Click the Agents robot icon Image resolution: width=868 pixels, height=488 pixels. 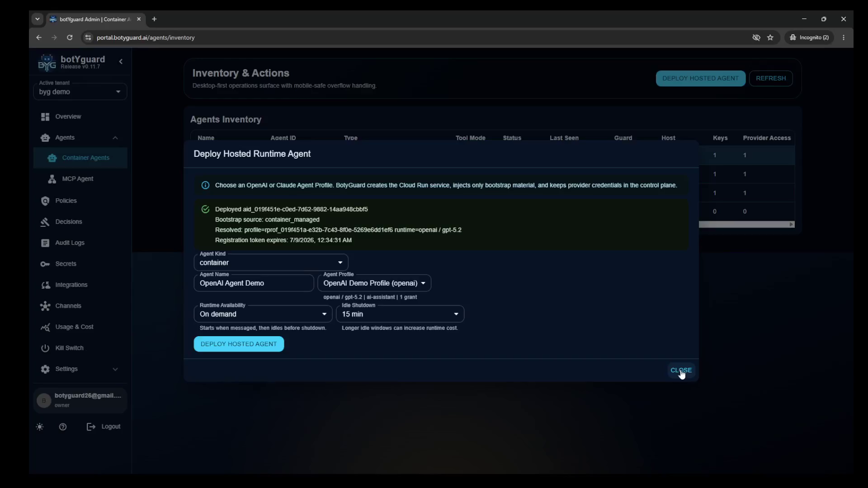(x=45, y=138)
